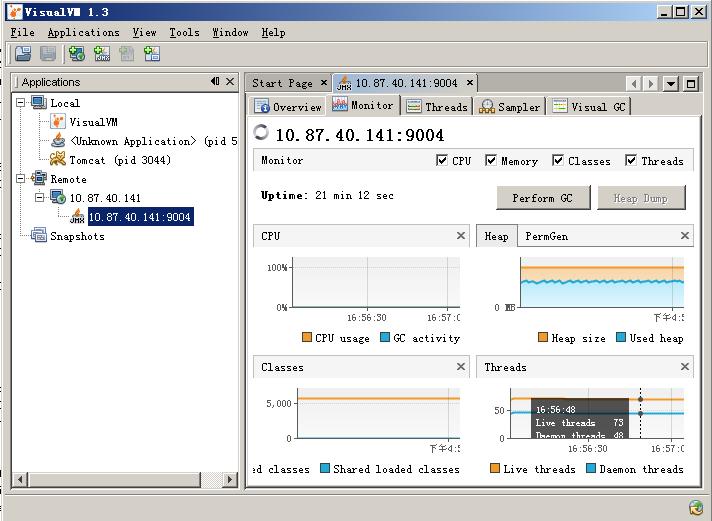Screen dimensions: 712x521
Task: Click the Used heap blue legend swatch
Action: coord(621,337)
